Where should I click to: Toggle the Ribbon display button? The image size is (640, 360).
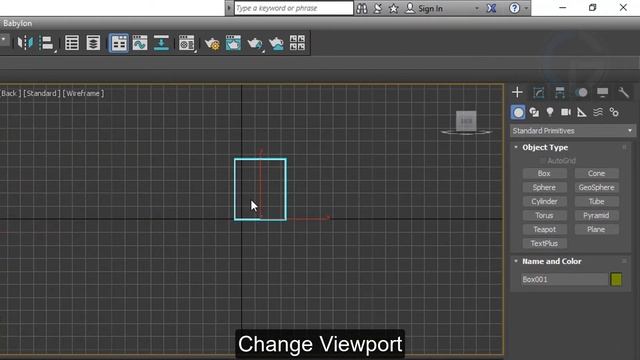click(119, 43)
